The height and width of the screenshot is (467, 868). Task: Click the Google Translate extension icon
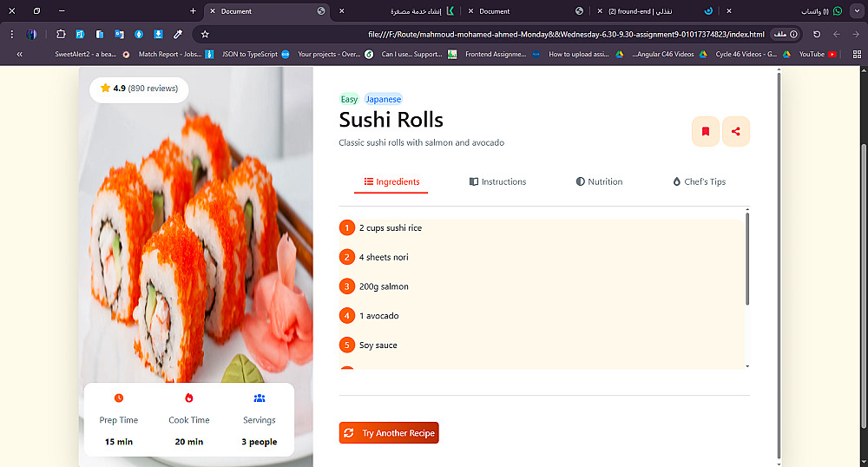coord(119,35)
